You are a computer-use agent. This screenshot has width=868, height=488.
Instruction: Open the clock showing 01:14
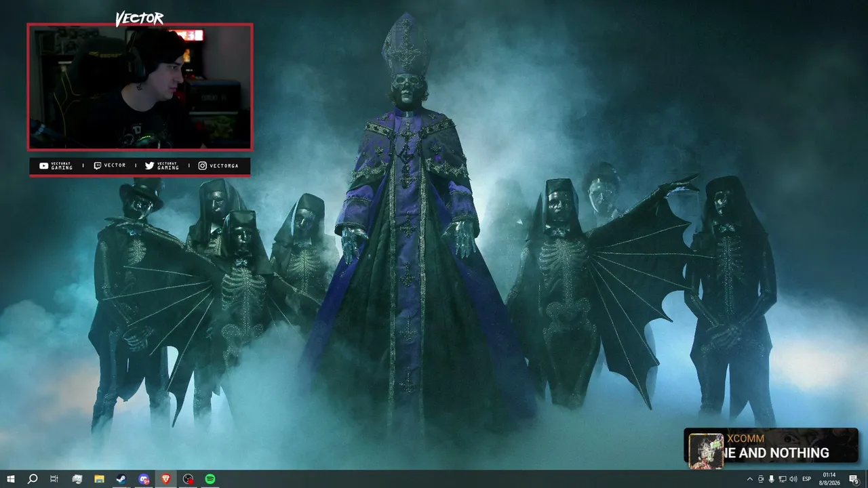829,479
